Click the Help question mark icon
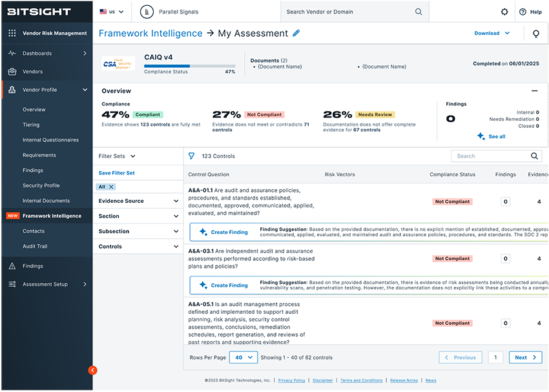549x392 pixels. pyautogui.click(x=523, y=12)
